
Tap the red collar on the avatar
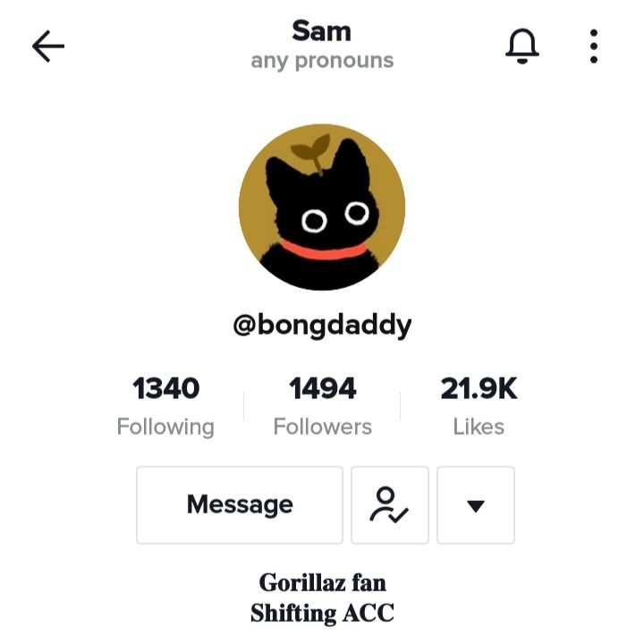[323, 250]
